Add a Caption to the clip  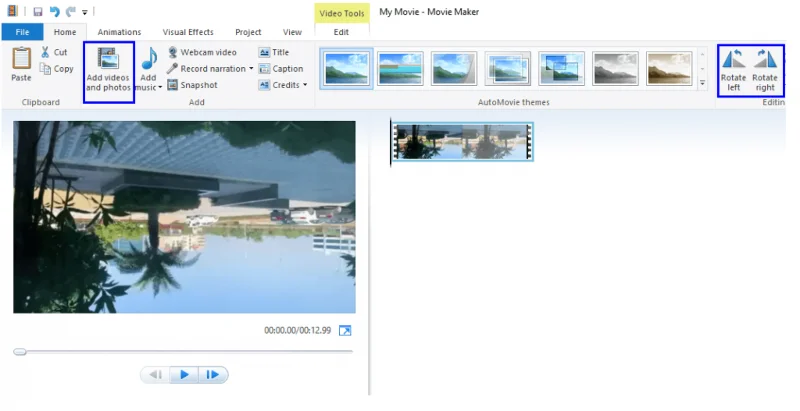tap(280, 69)
